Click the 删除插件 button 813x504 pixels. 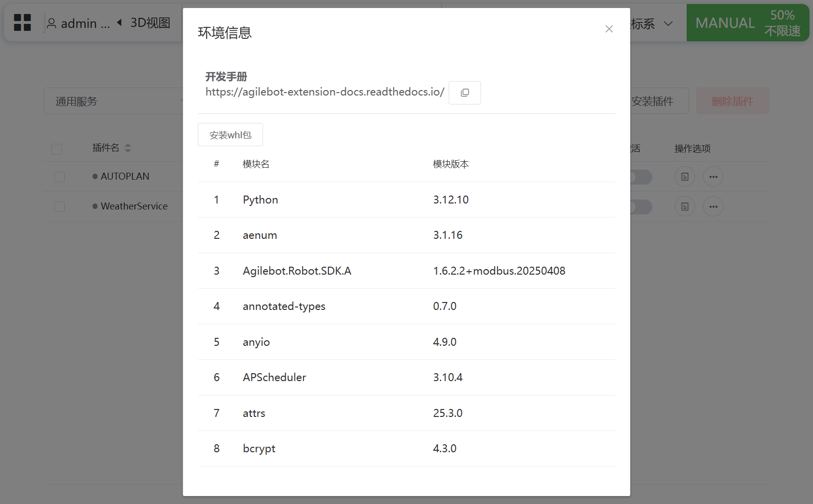click(x=732, y=101)
